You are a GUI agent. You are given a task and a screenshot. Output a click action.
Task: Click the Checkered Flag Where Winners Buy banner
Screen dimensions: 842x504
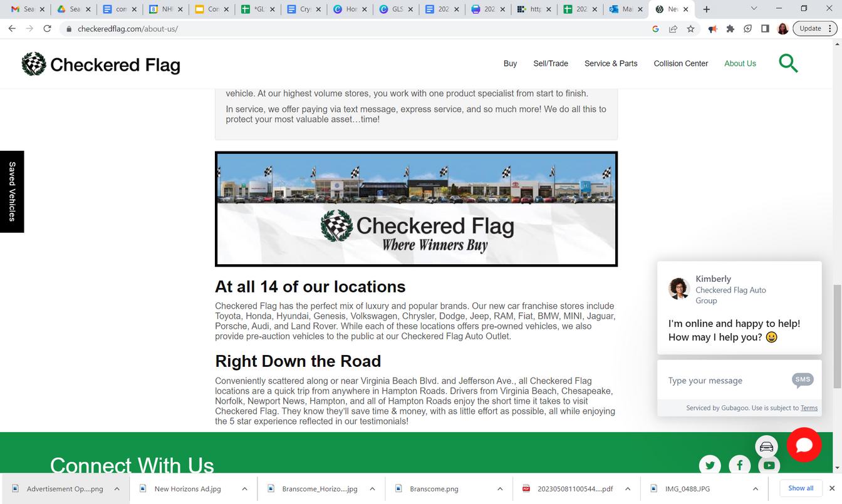tap(416, 209)
